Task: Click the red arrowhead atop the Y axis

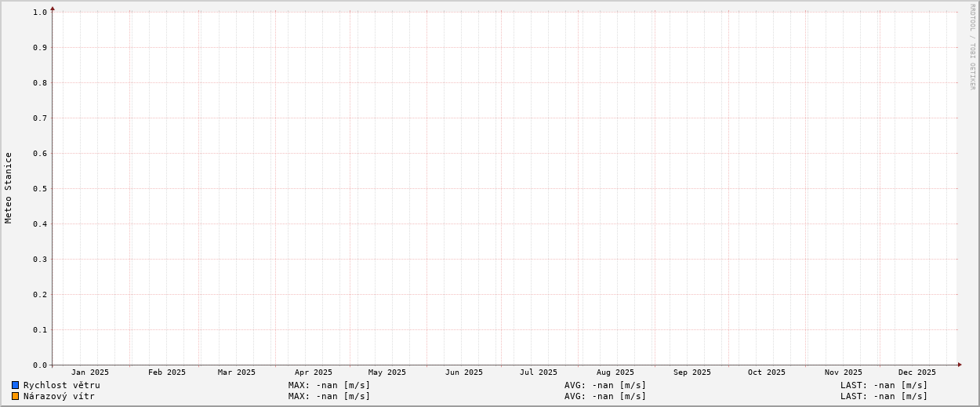Action: [53, 9]
